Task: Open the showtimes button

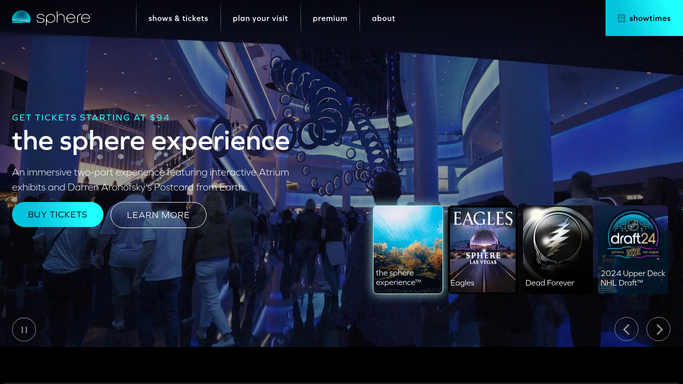Action: 644,18
